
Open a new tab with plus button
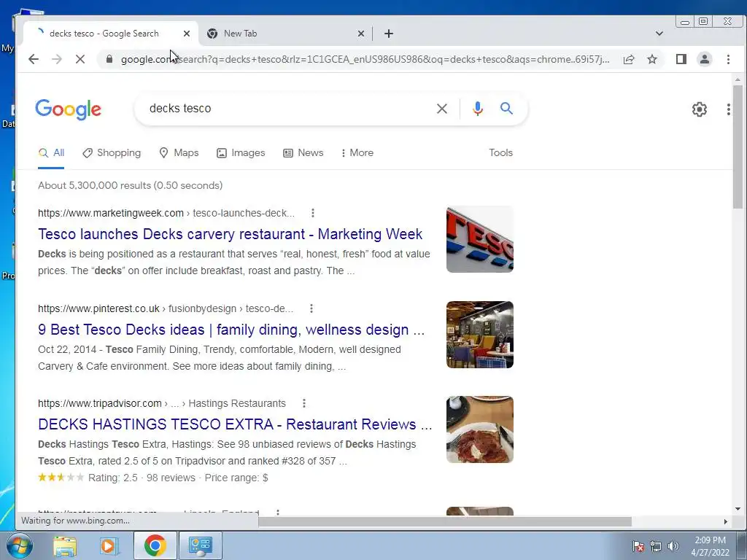click(x=389, y=34)
